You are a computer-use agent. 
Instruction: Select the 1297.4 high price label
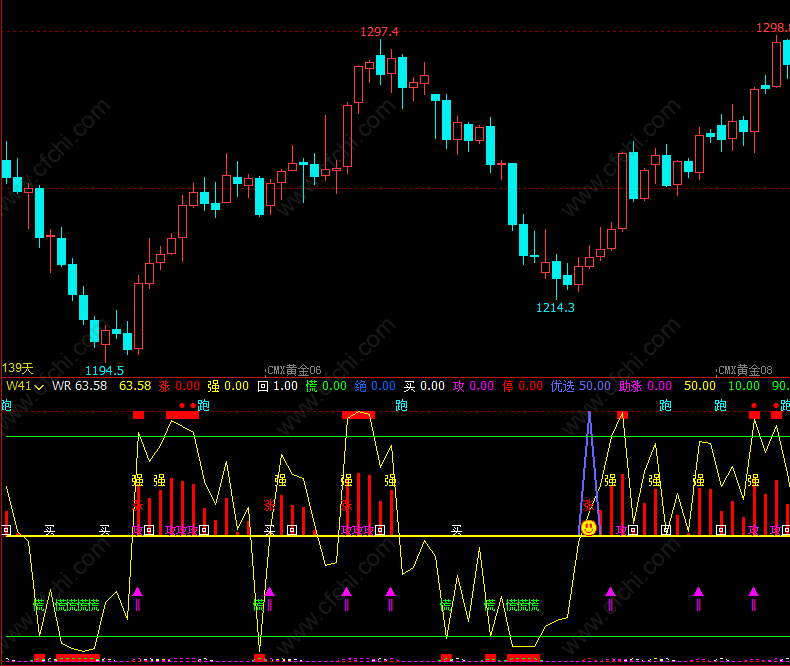379,32
